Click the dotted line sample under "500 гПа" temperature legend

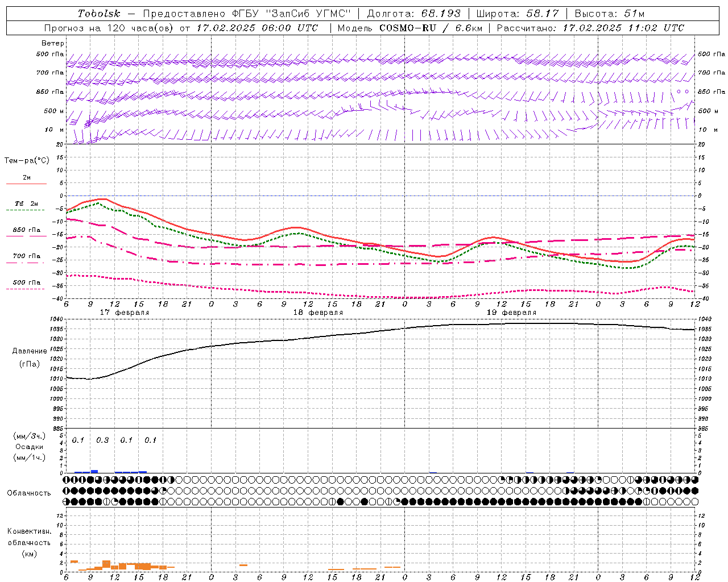(x=25, y=289)
